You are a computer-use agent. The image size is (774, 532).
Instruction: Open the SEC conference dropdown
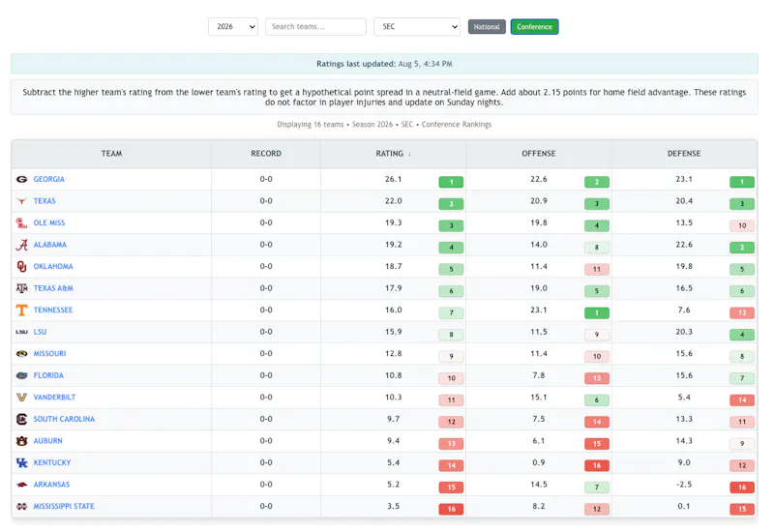tap(417, 27)
